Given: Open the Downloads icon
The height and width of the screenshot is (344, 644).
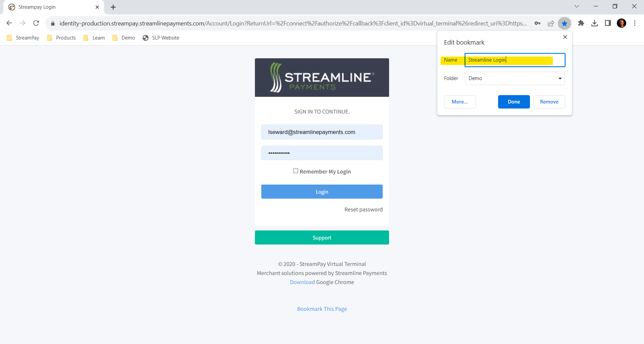Looking at the screenshot, I should pyautogui.click(x=595, y=23).
